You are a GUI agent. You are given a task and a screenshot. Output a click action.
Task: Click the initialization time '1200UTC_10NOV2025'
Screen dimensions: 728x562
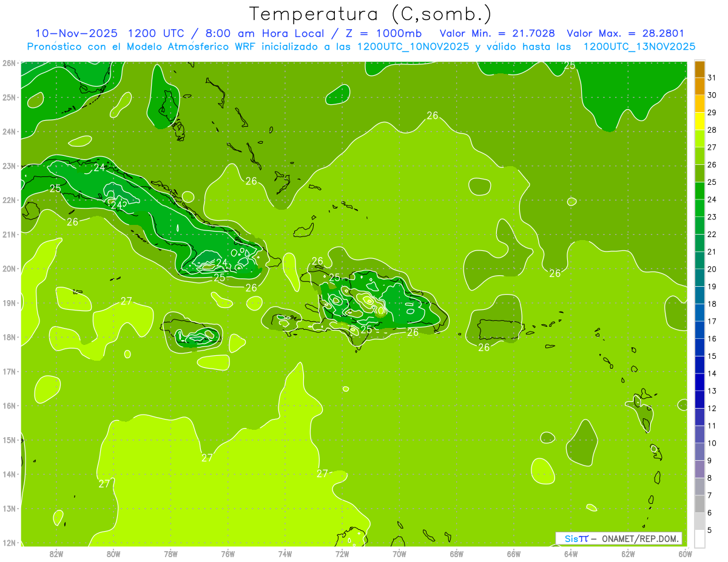[x=414, y=46]
